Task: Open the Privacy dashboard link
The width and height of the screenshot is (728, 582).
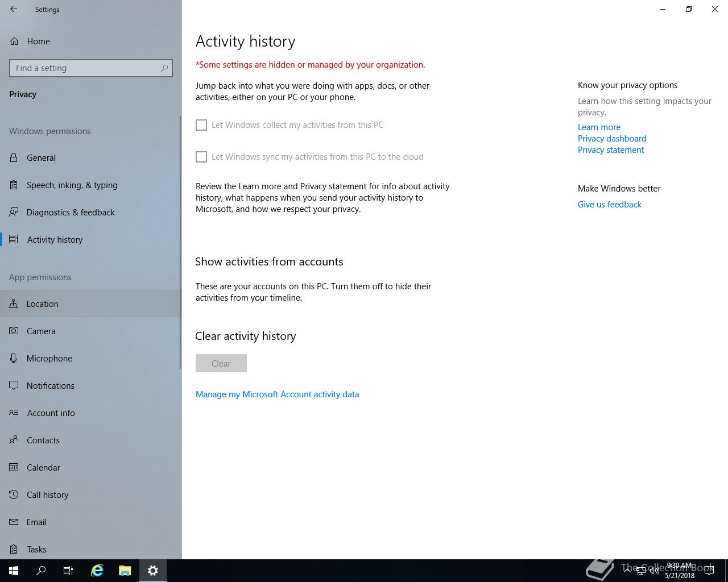Action: click(x=612, y=139)
